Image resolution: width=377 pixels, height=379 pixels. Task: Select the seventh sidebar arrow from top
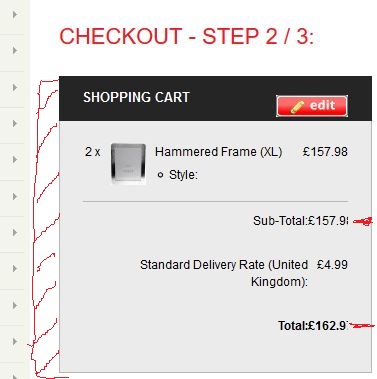(15, 232)
